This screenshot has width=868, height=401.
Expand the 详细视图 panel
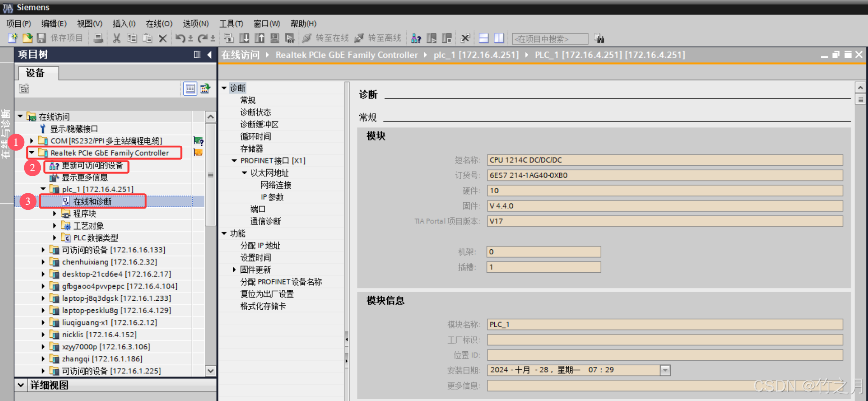[21, 385]
